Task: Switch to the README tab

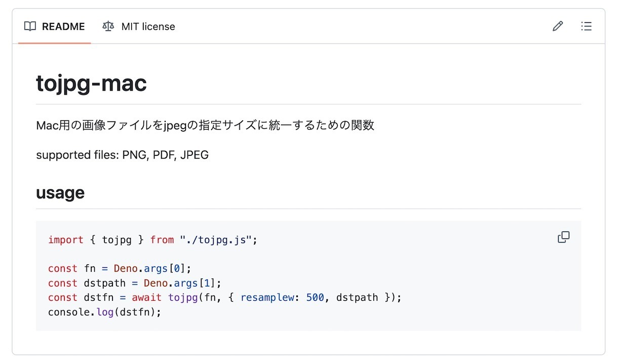Action: [x=55, y=26]
